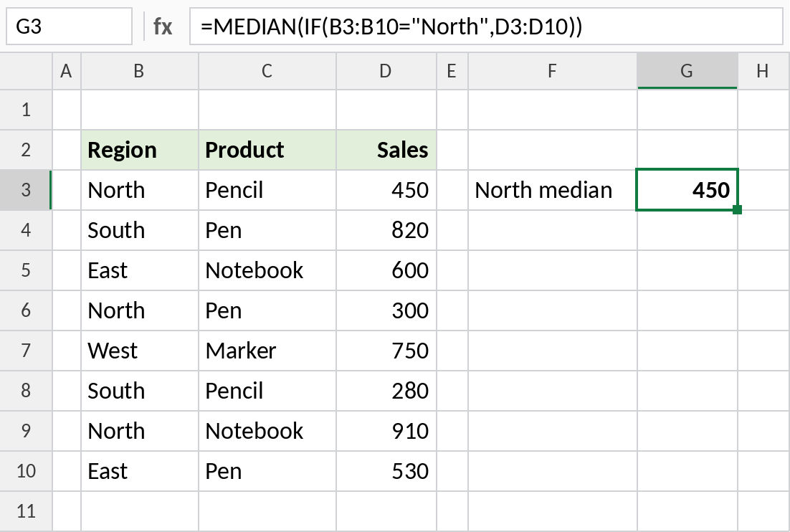Click the Product header cell
The height and width of the screenshot is (532, 790).
pos(267,150)
